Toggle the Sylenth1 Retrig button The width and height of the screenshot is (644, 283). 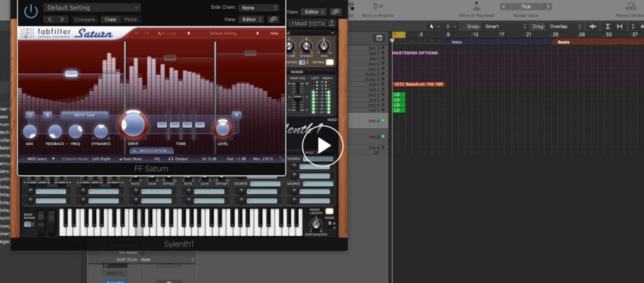coord(329,62)
